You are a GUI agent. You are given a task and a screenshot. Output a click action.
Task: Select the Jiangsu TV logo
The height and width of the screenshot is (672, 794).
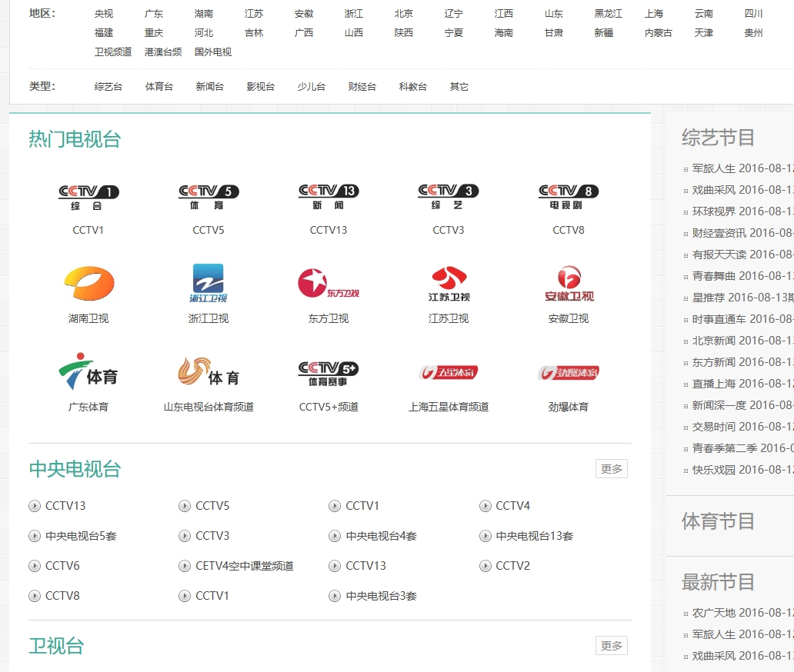tap(449, 284)
